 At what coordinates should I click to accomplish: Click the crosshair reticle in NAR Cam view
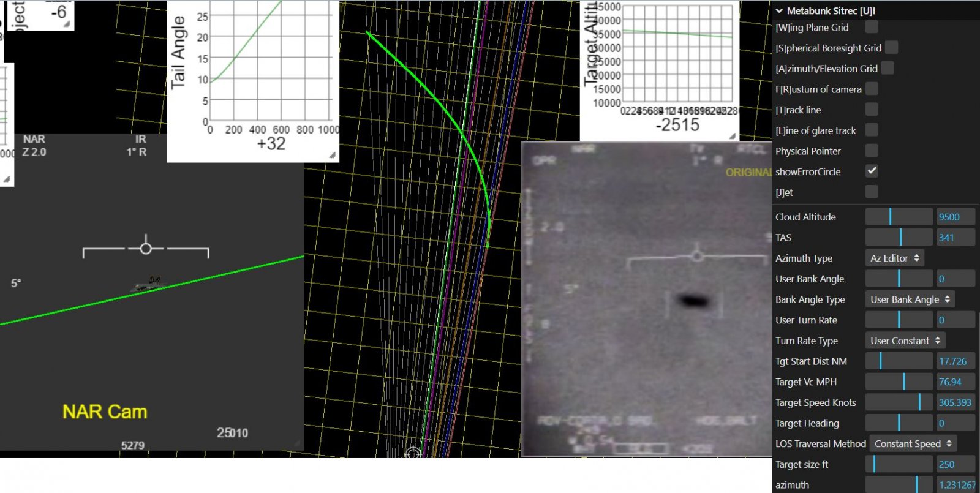click(146, 248)
